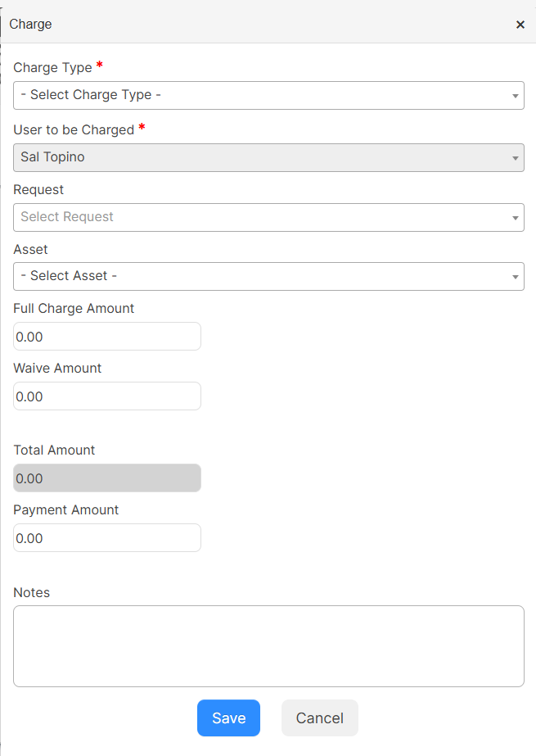Image resolution: width=536 pixels, height=756 pixels.
Task: Select the Payment Amount input
Action: coord(107,538)
